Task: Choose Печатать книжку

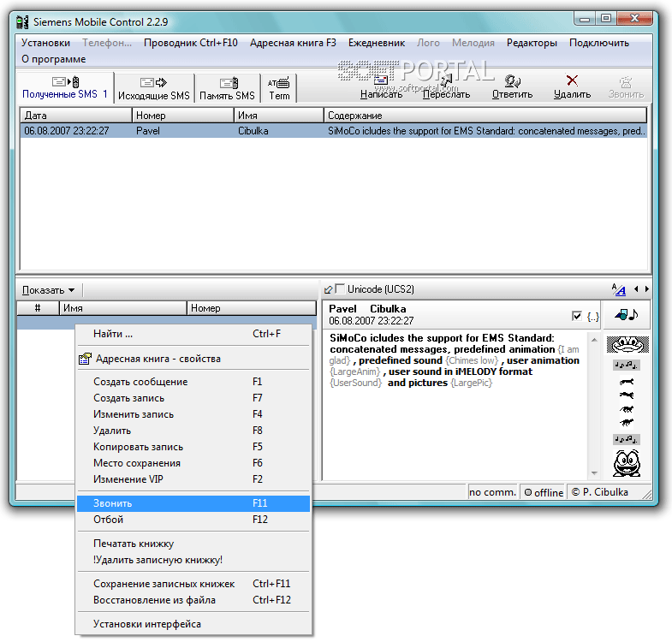Action: click(x=193, y=544)
